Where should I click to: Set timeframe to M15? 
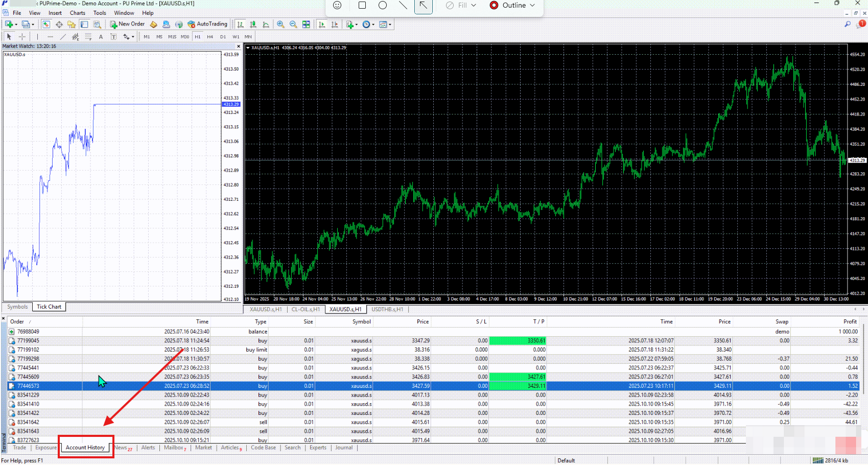pos(172,37)
